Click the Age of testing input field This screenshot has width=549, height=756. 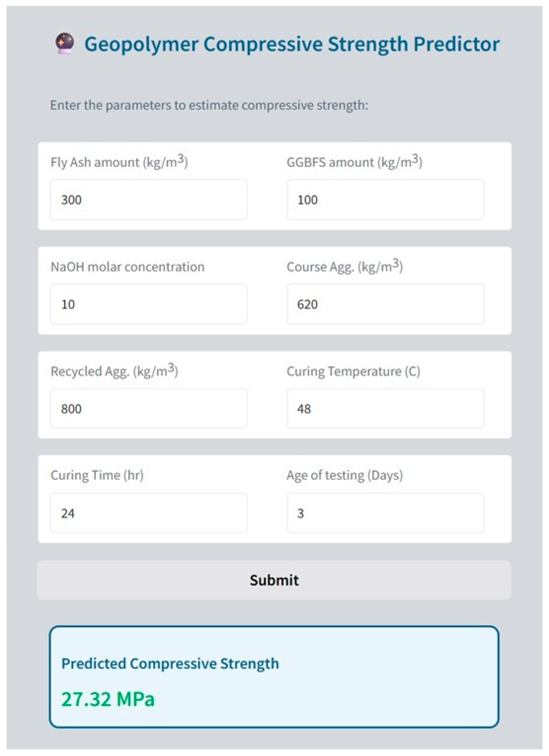pos(385,513)
